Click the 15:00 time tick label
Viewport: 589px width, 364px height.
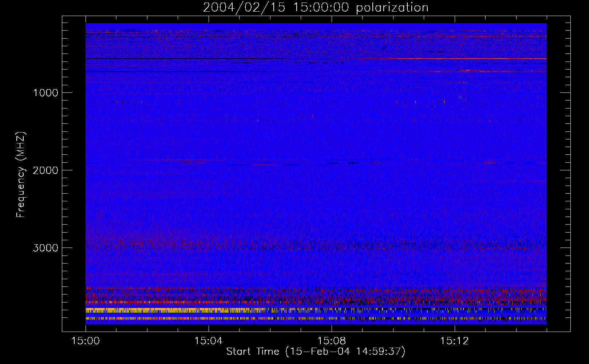pos(86,341)
